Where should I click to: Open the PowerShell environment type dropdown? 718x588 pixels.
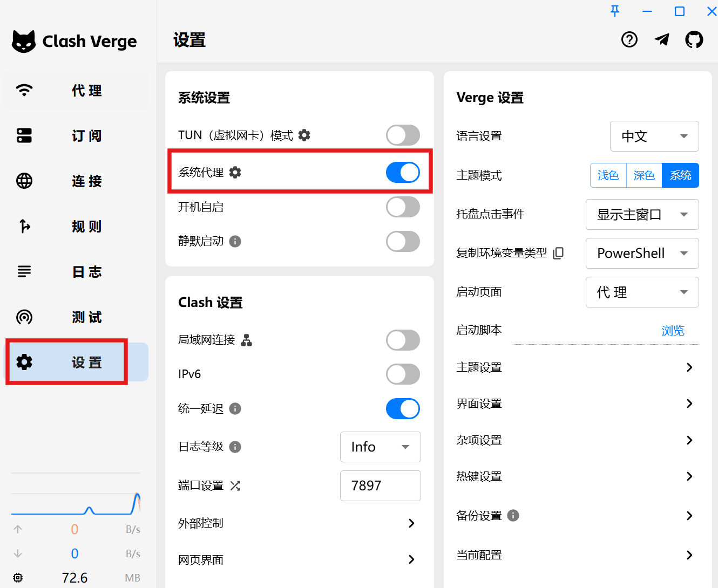(642, 254)
